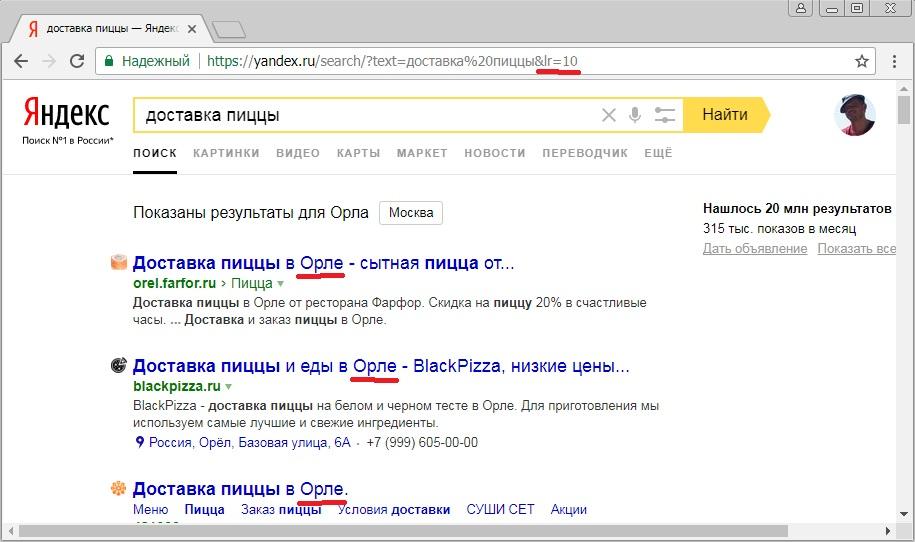Click the browser address bar URL
The width and height of the screenshot is (915, 542).
tap(392, 61)
